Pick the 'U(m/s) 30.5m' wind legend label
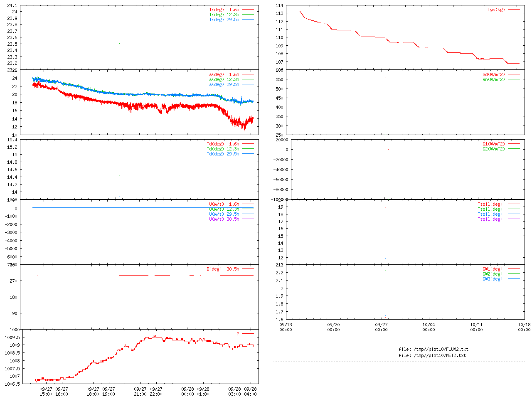 (224, 219)
